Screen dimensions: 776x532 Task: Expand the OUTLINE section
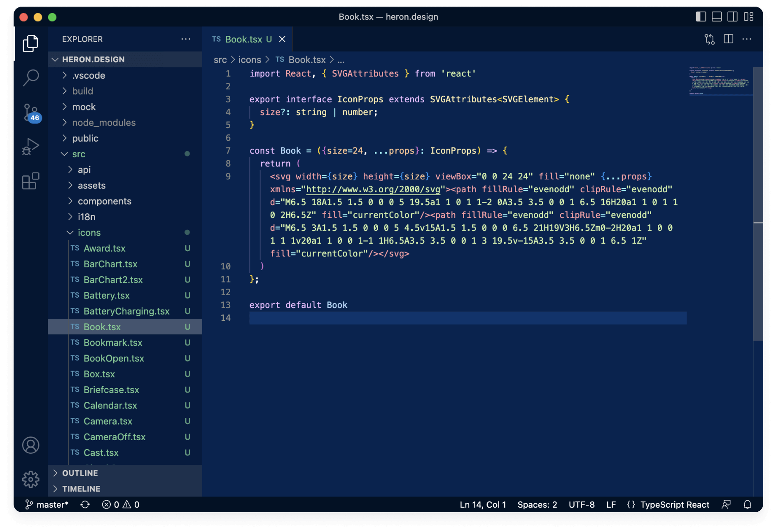[x=125, y=473]
